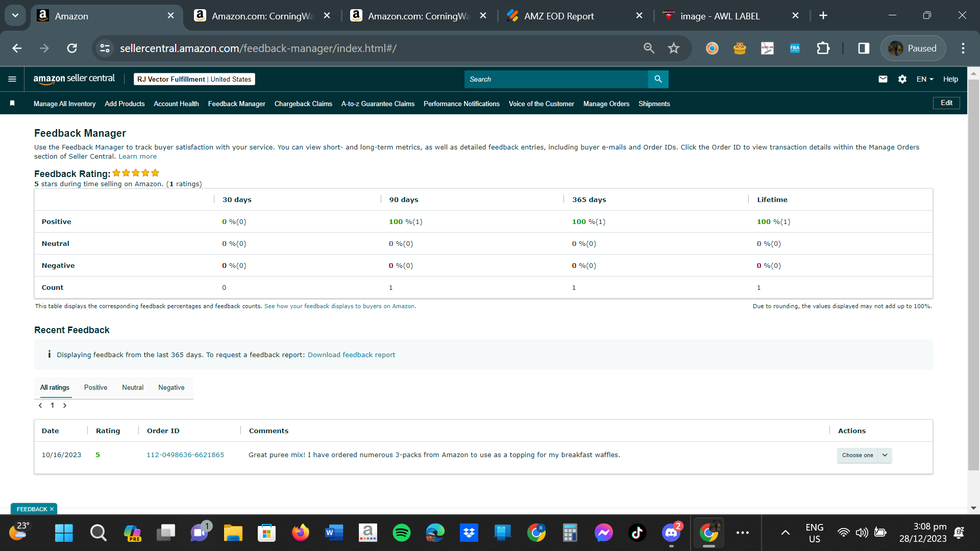Viewport: 980px width, 551px height.
Task: Switch to image - AWL LABEL browser tab
Action: coord(731,16)
